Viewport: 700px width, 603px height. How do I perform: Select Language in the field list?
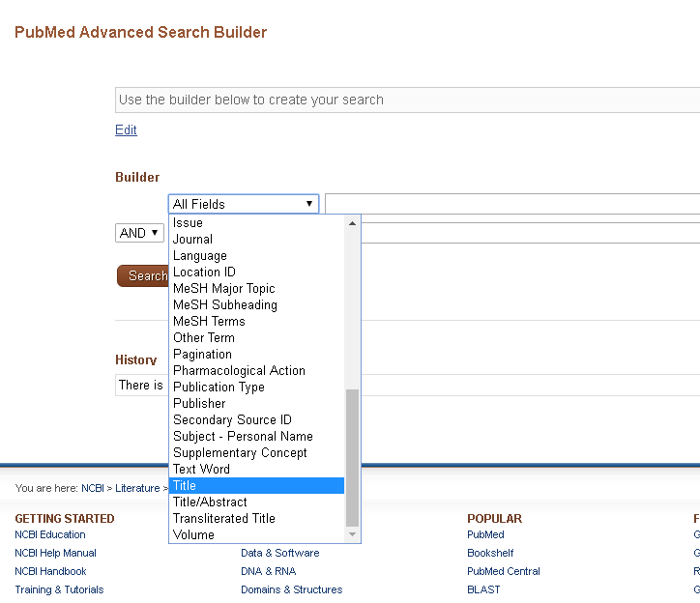[x=256, y=256]
